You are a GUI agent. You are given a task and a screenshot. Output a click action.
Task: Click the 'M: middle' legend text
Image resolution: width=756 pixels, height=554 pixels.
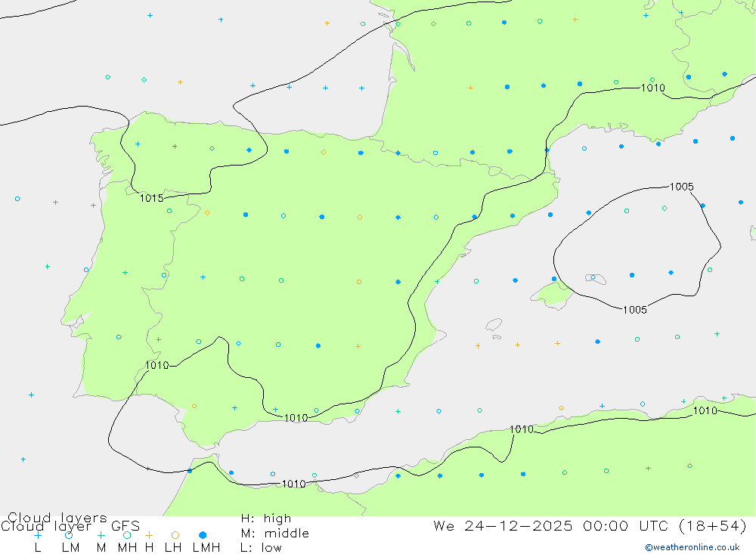pyautogui.click(x=275, y=534)
